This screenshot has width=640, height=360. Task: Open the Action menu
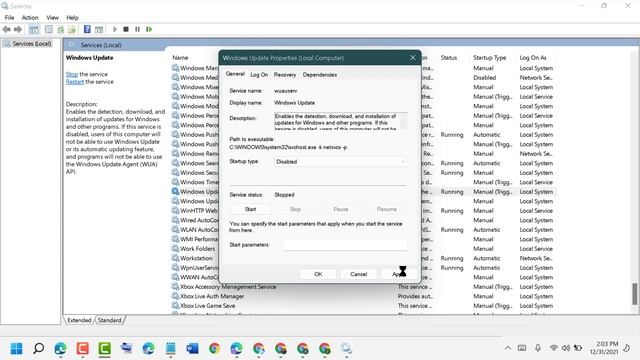pyautogui.click(x=30, y=18)
